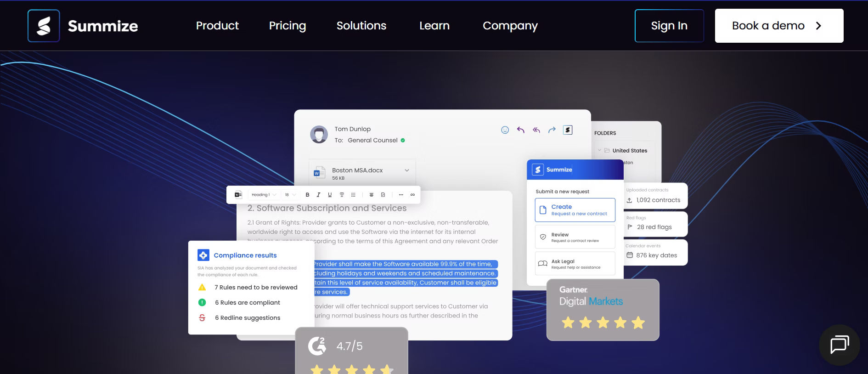Viewport: 868px width, 374px height.
Task: Click the checklist document icon in toolbar
Action: click(x=383, y=195)
